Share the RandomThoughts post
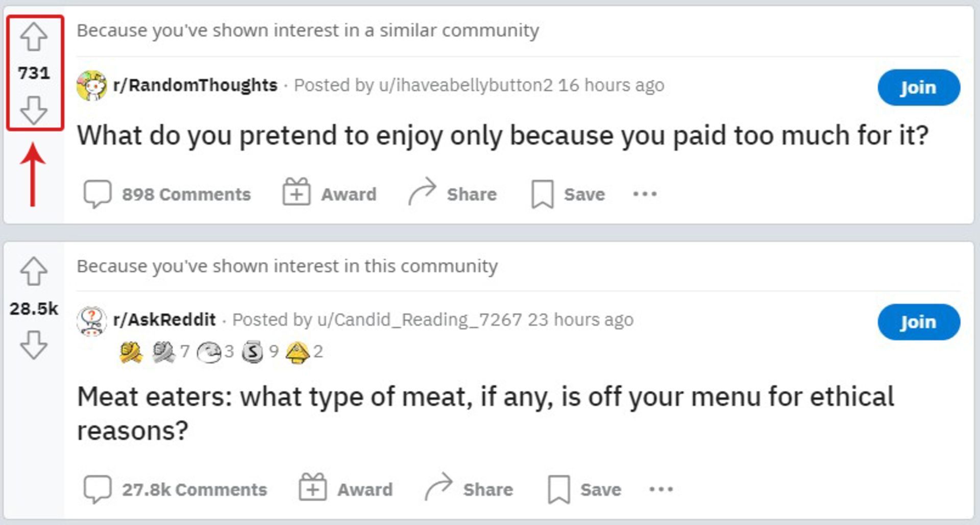 (452, 193)
